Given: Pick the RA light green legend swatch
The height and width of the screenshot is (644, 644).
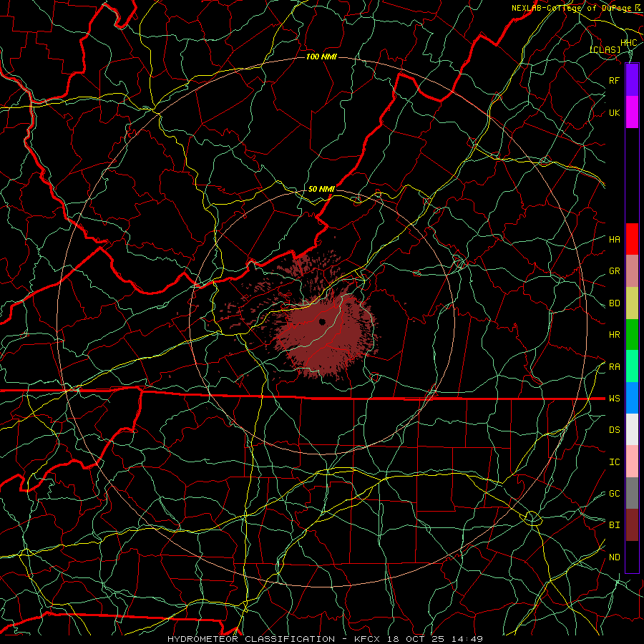Looking at the screenshot, I should (x=632, y=366).
